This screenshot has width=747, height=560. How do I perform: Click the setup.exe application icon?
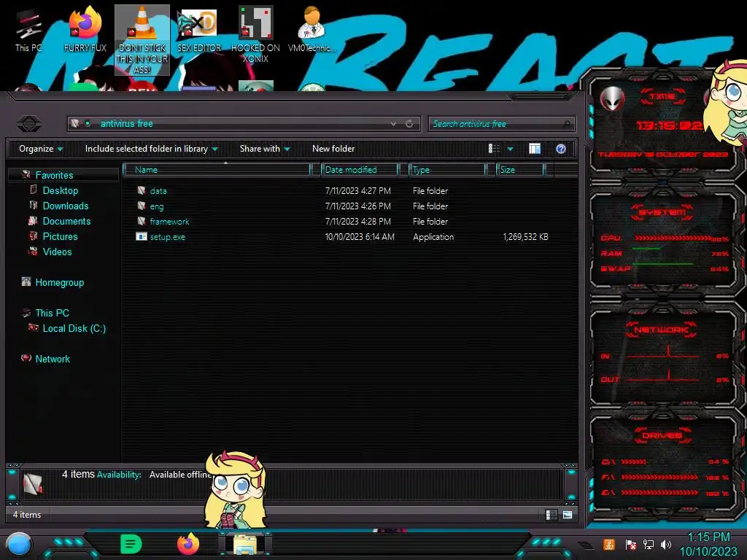142,237
